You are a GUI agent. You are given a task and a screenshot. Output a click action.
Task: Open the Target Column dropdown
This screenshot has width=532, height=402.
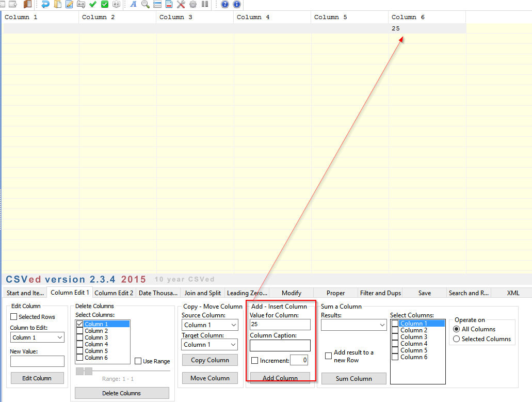[209, 345]
